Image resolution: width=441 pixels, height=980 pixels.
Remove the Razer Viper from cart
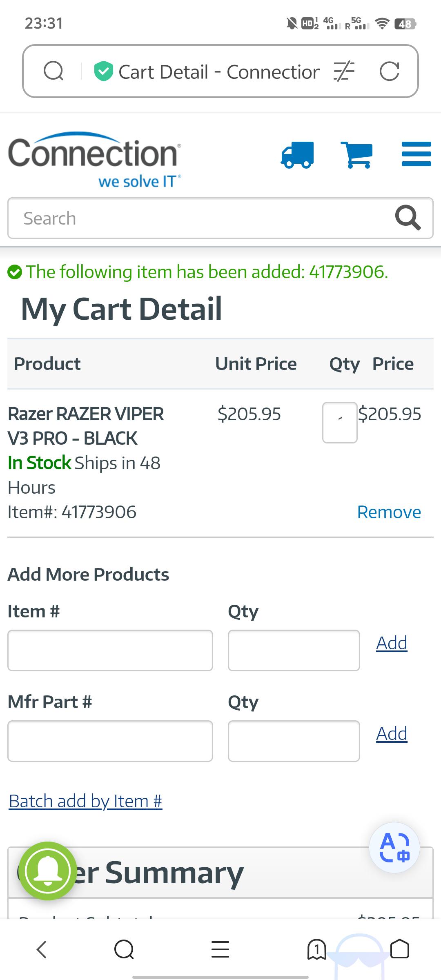[389, 512]
